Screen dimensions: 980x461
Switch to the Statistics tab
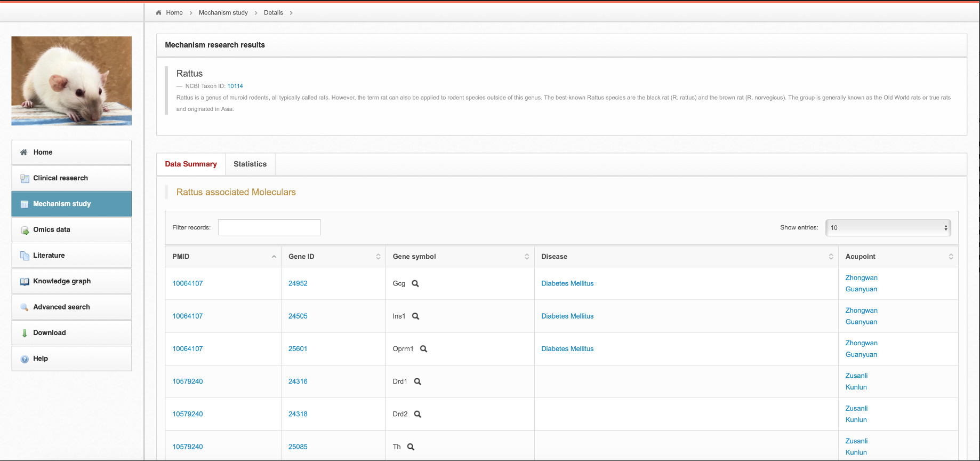coord(250,164)
